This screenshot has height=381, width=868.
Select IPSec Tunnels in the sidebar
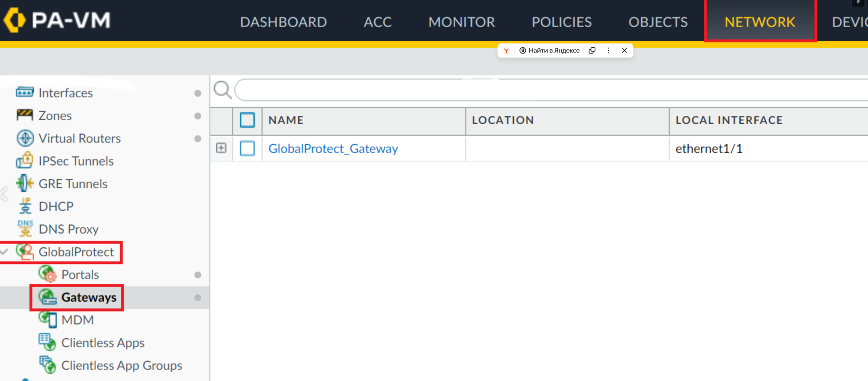pos(76,161)
